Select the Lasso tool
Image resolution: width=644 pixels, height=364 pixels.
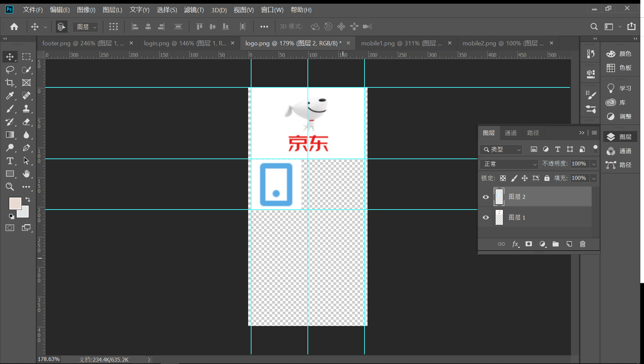tap(10, 70)
